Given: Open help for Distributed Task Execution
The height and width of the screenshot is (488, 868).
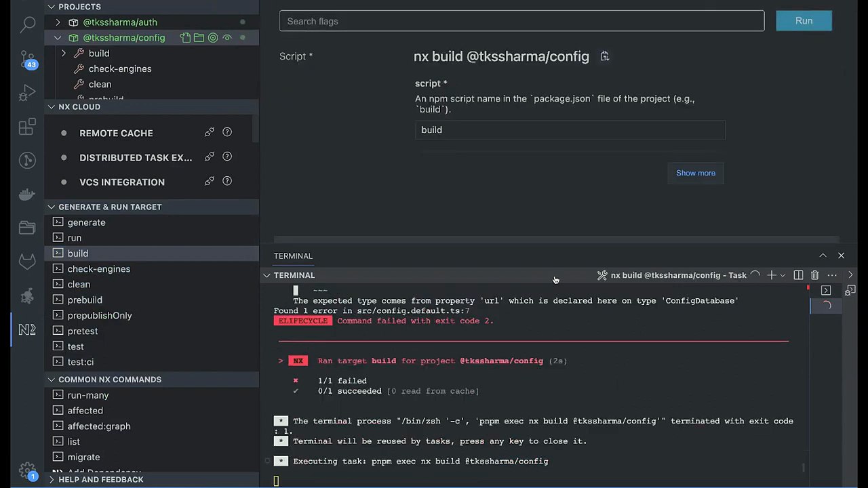Looking at the screenshot, I should [227, 157].
